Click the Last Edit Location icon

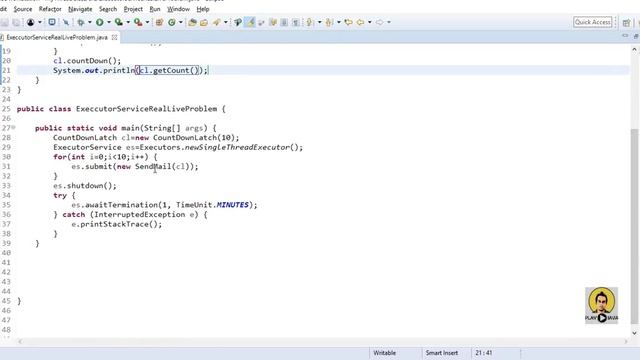(348, 22)
